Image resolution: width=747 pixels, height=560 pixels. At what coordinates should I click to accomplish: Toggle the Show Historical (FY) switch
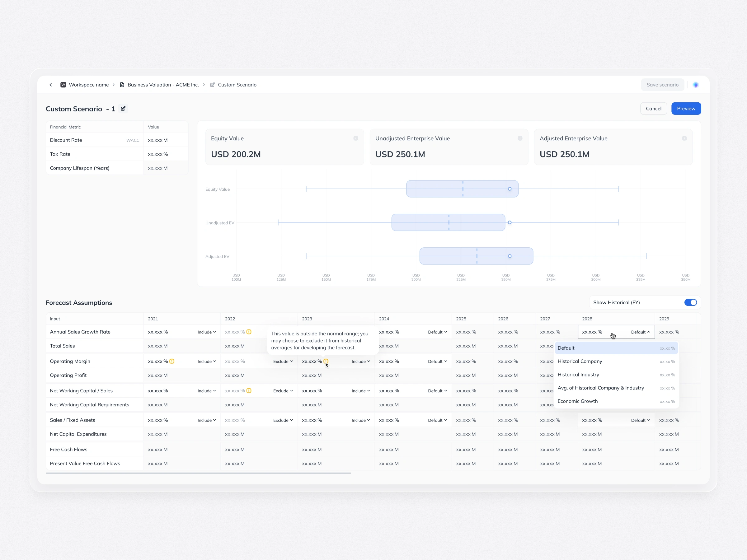coord(691,302)
